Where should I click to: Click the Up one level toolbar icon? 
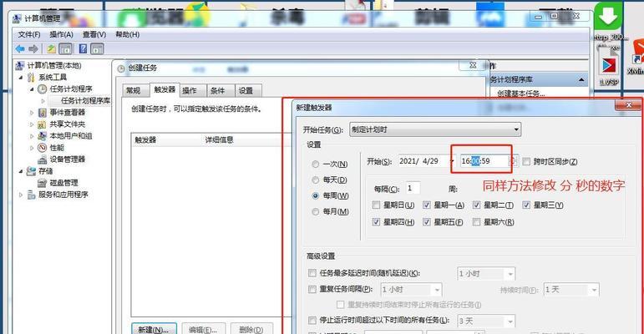(x=51, y=49)
